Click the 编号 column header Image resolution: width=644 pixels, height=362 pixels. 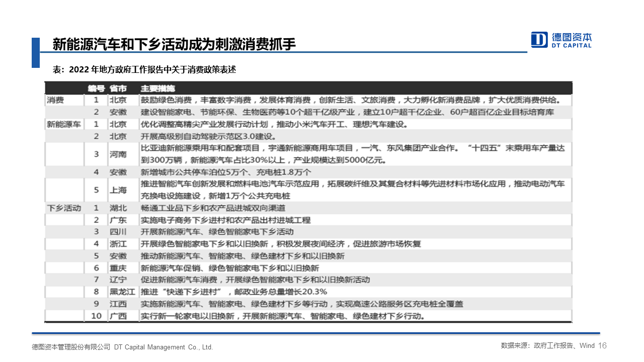pyautogui.click(x=96, y=88)
